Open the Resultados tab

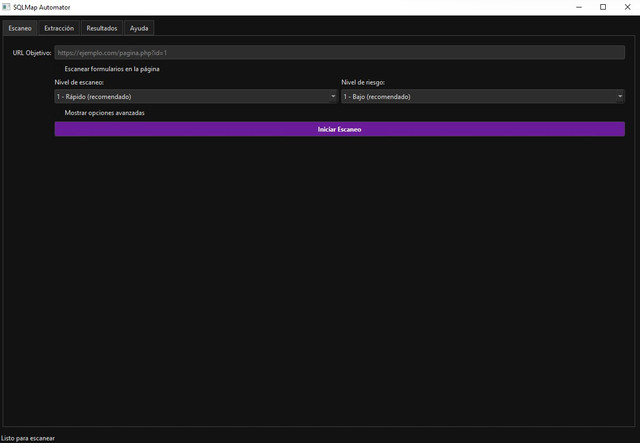pyautogui.click(x=102, y=28)
